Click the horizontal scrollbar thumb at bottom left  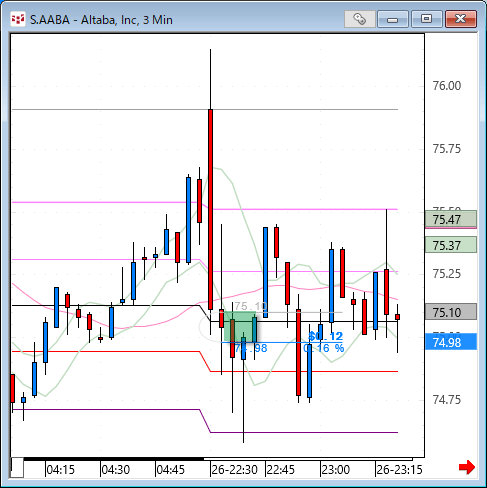point(17,468)
